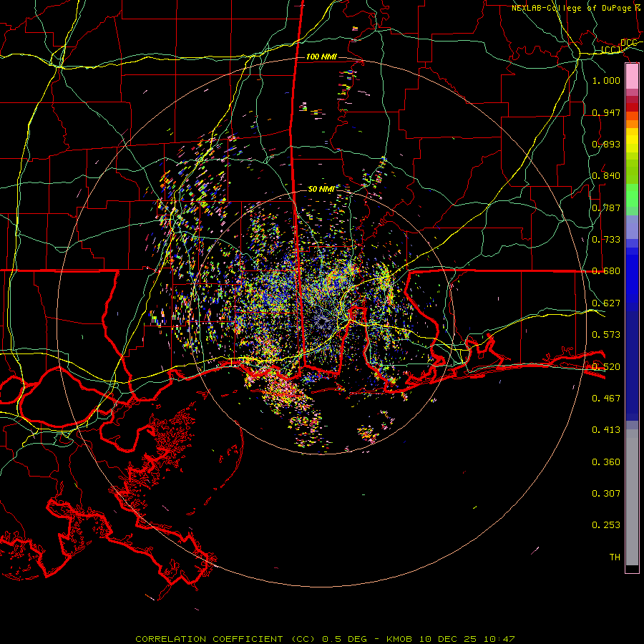The height and width of the screenshot is (644, 644).
Task: Click the "CORRELATION COEFFICIENT" words in the caption
Action: [x=209, y=639]
